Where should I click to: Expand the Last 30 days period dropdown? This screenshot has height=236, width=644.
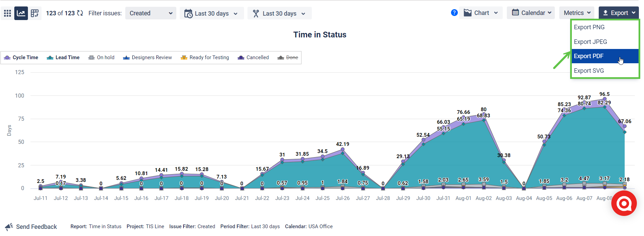pos(212,13)
